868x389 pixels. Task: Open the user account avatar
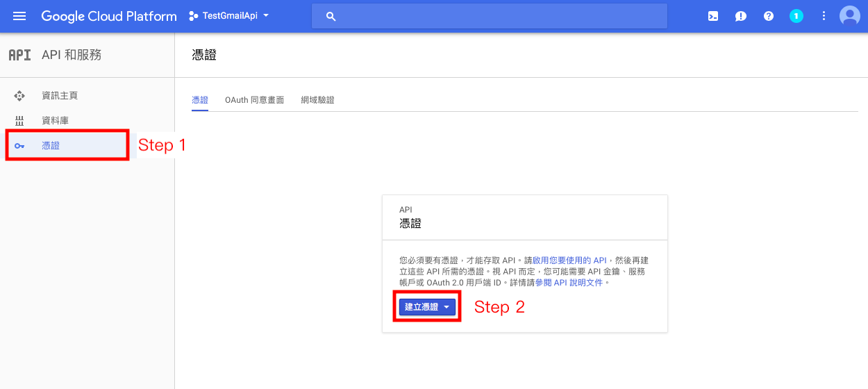coord(850,16)
